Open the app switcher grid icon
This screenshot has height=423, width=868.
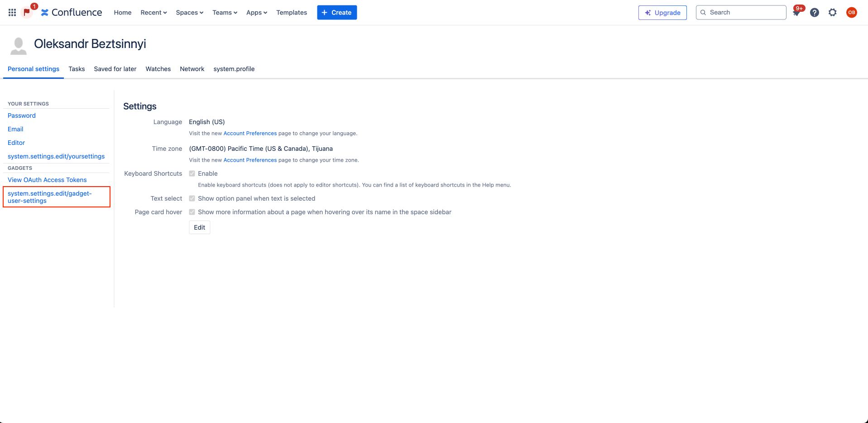pos(12,12)
